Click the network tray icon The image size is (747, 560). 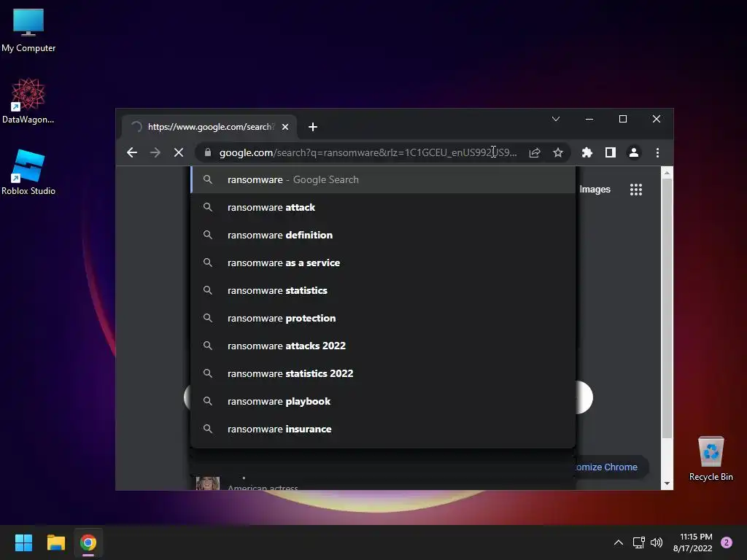point(638,542)
